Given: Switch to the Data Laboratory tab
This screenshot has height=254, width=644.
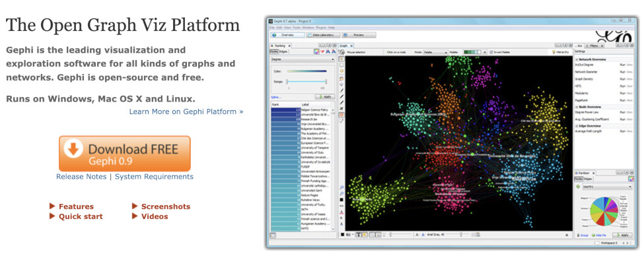Looking at the screenshot, I should point(323,35).
